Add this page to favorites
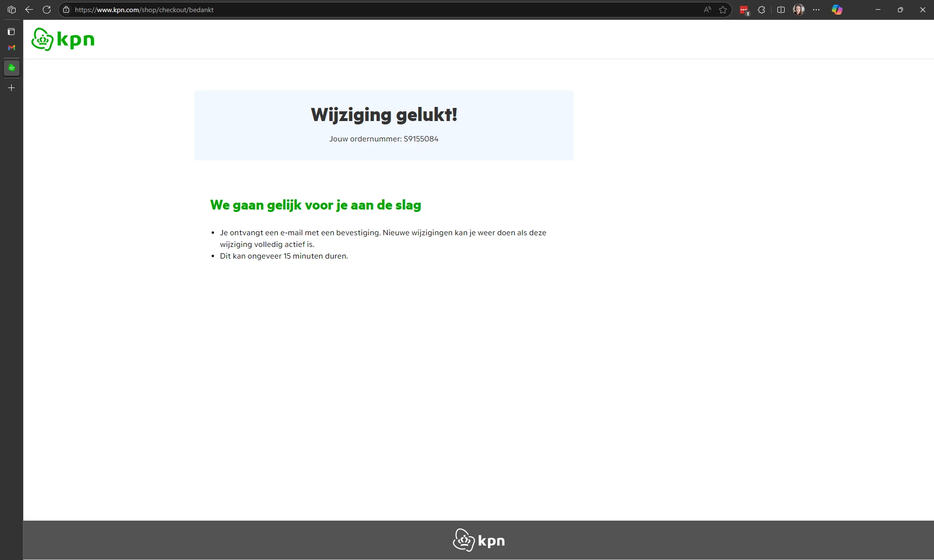Viewport: 934px width, 560px height. (723, 10)
